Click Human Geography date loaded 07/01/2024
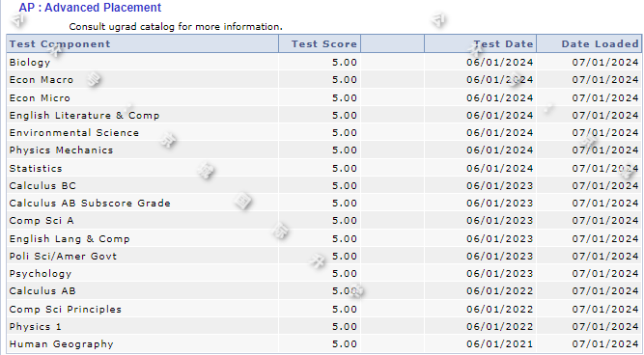The height and width of the screenshot is (355, 644). (605, 344)
